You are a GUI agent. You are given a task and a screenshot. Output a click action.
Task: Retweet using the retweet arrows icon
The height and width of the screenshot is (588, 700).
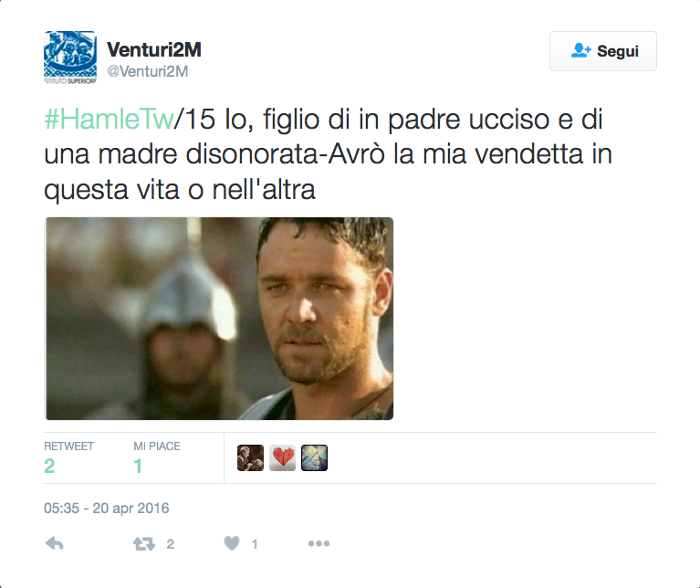point(144,544)
